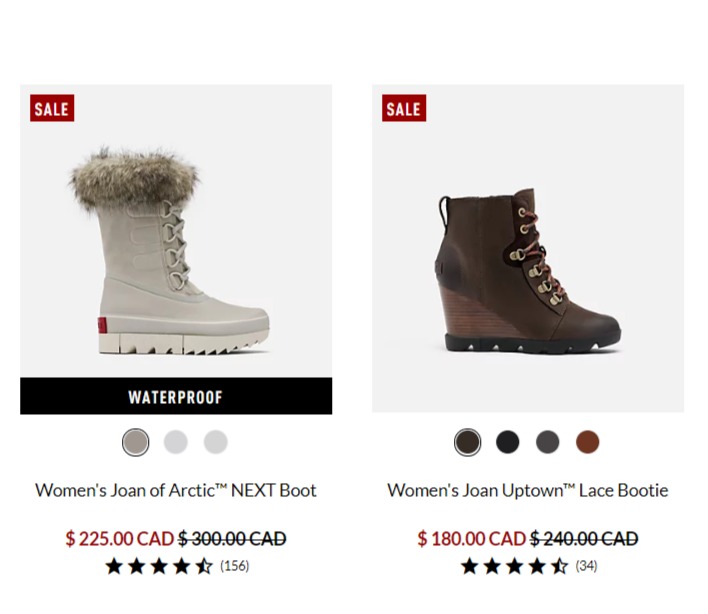Click the $180.00 CAD sale price

(x=471, y=539)
